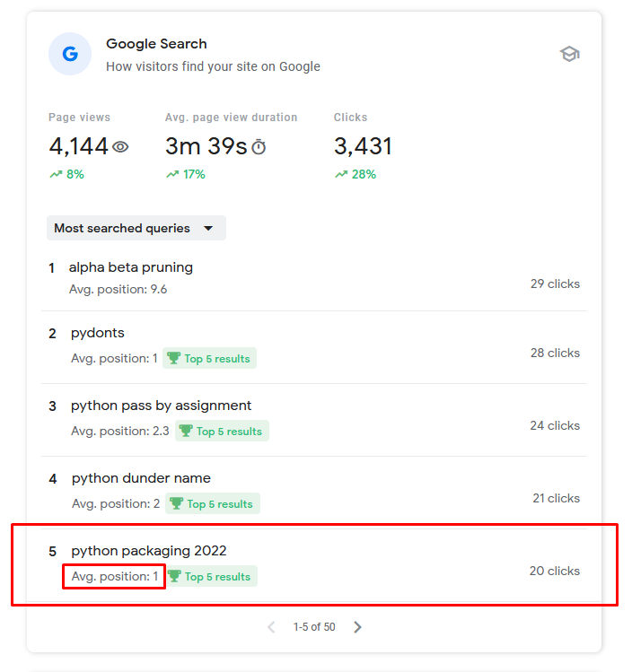This screenshot has width=632, height=672.
Task: Click the trophy icon in the pydonts row
Action: (x=173, y=358)
